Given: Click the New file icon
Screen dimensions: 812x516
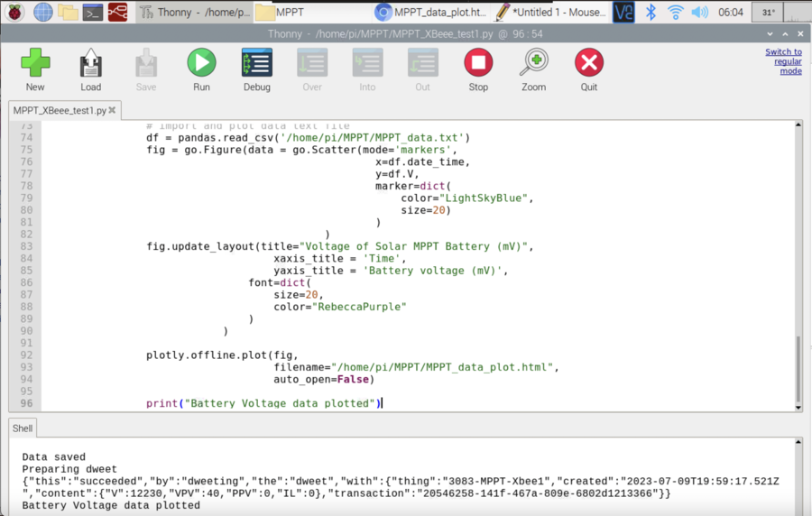Looking at the screenshot, I should tap(35, 63).
